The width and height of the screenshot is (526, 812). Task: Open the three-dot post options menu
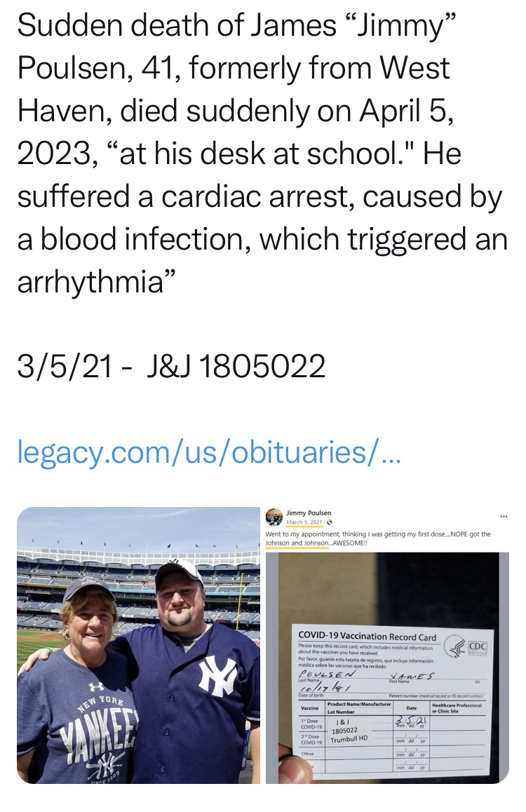[x=502, y=517]
